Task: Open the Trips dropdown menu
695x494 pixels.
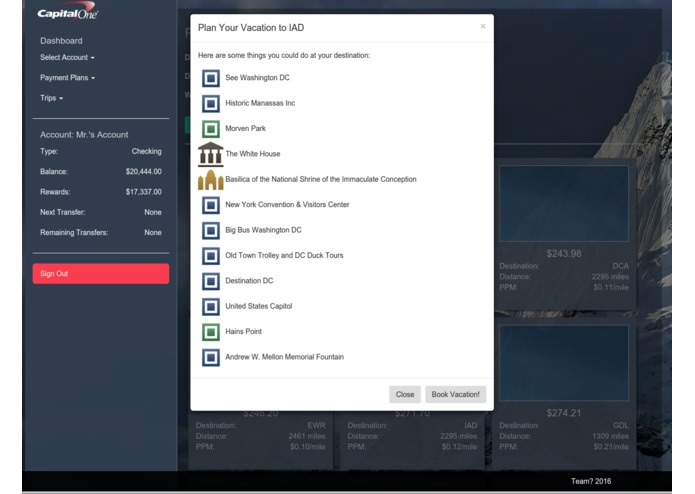Action: tap(51, 98)
